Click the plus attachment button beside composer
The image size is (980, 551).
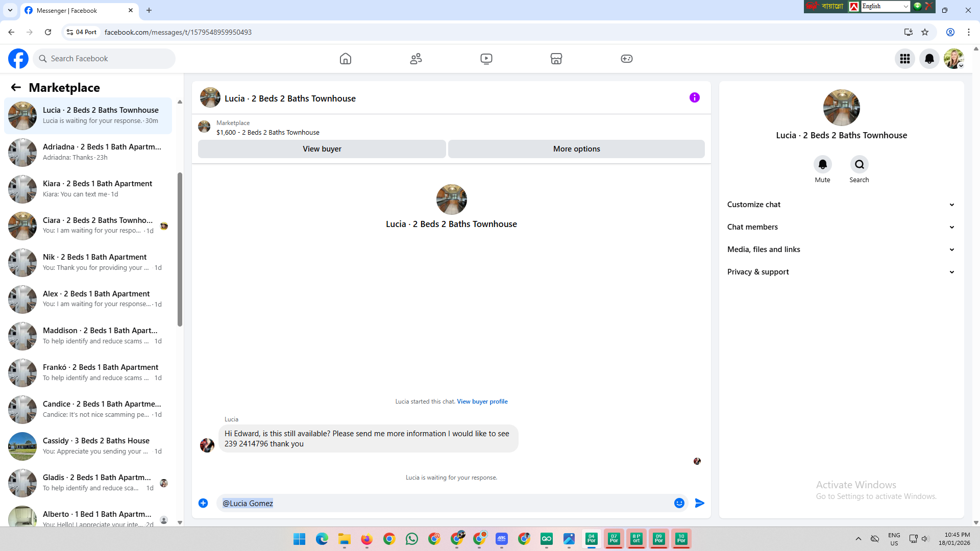pos(203,503)
